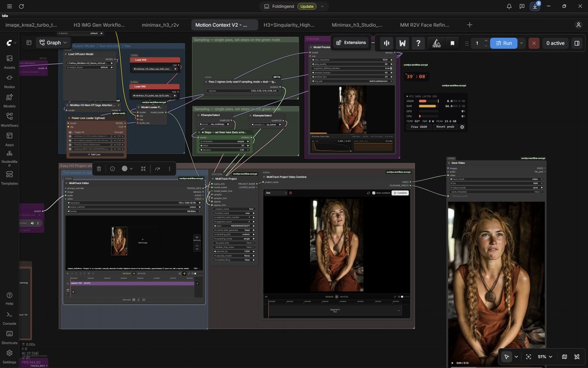Click the Free VRAM button
This screenshot has height=368, width=588.
point(419,127)
